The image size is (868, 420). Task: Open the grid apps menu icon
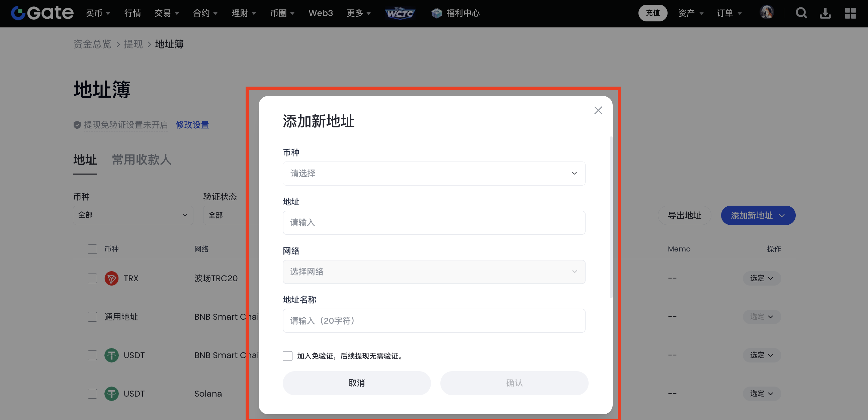tap(850, 13)
